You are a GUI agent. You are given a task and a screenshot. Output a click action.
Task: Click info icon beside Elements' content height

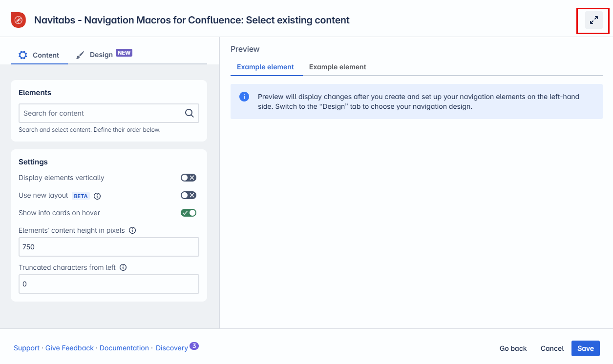132,230
